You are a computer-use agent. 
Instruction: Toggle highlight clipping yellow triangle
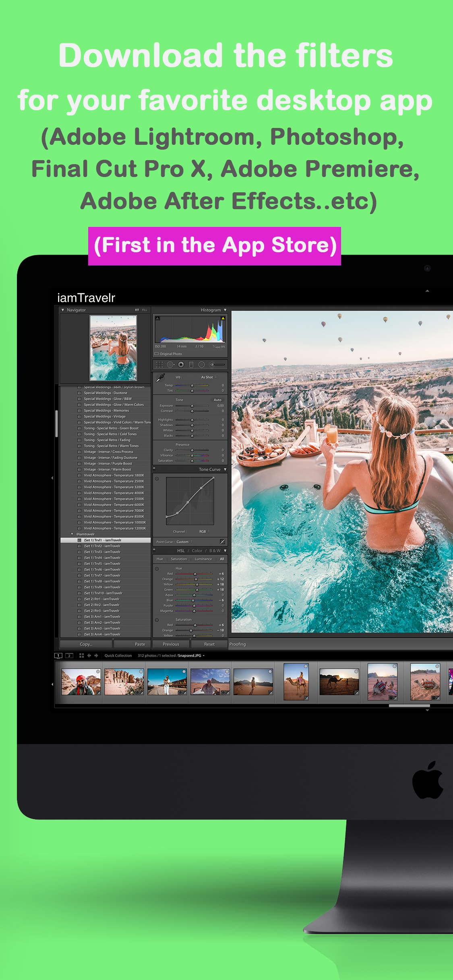(223, 318)
